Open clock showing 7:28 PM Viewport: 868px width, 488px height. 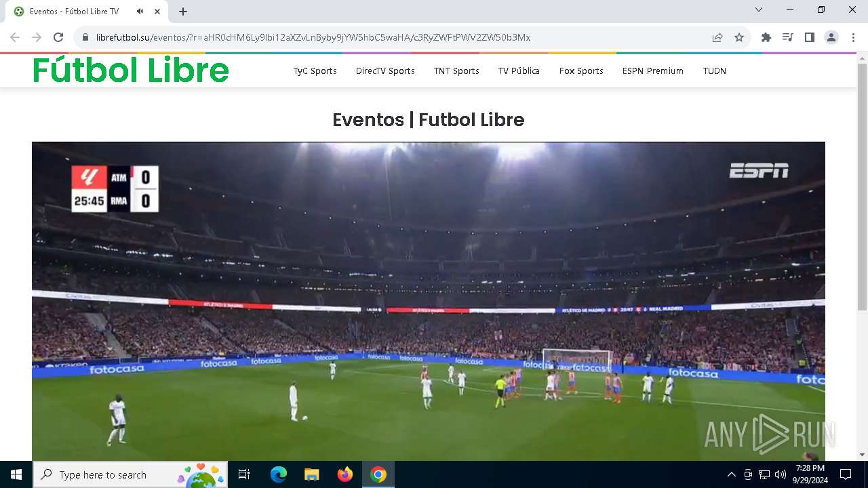pos(810,474)
